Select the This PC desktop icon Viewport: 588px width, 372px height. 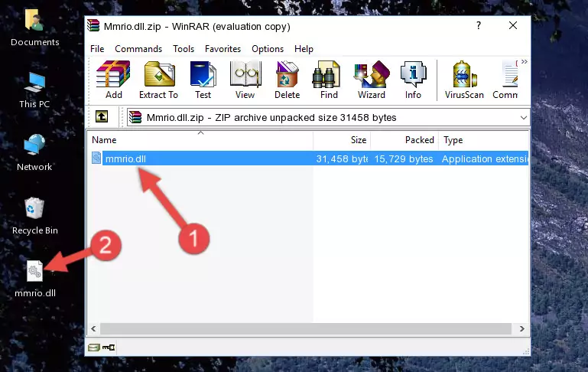point(34,90)
